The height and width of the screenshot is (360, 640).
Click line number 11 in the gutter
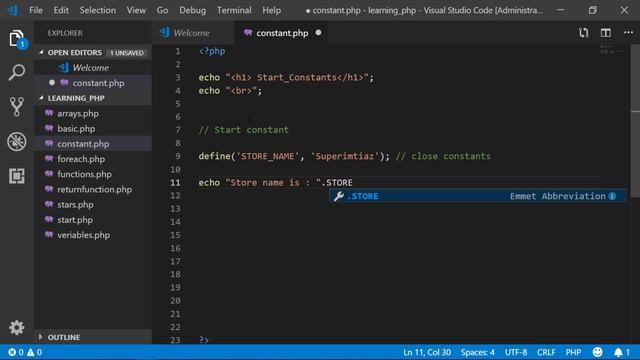coord(175,182)
